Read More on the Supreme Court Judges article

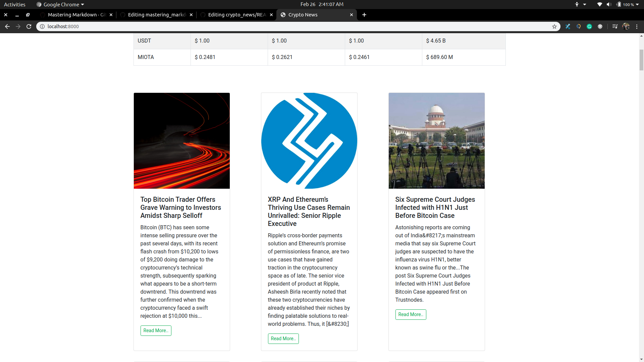coord(411,314)
